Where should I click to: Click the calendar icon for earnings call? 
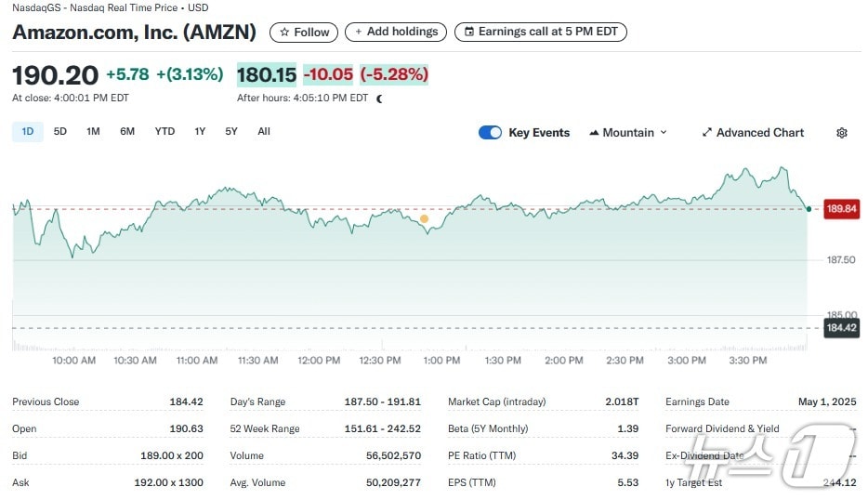(469, 32)
